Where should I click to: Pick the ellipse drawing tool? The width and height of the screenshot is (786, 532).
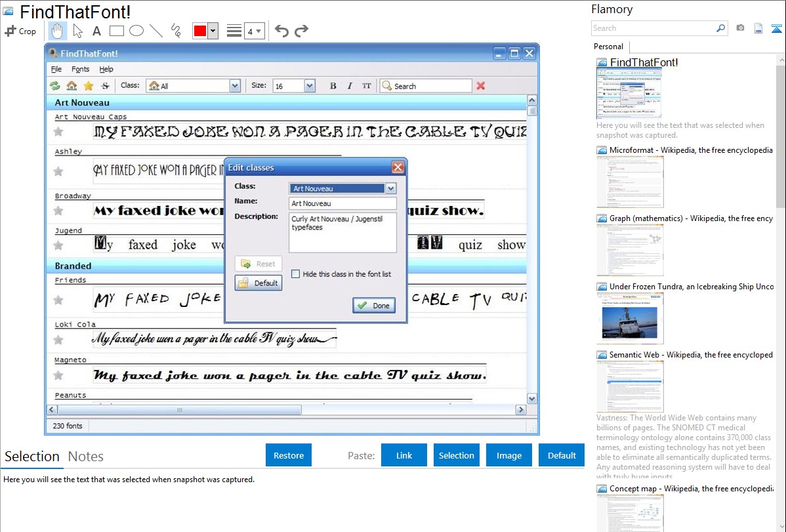pos(136,31)
